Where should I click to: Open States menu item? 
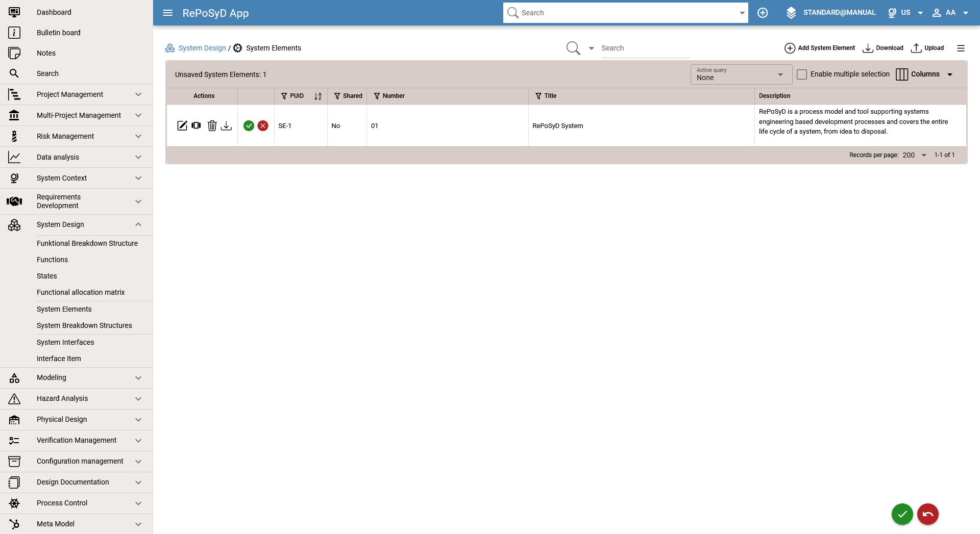click(x=46, y=276)
